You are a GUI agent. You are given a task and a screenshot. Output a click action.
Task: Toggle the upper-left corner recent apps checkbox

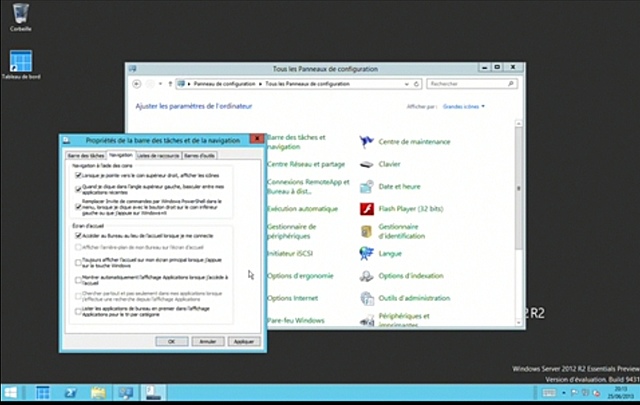coord(78,189)
